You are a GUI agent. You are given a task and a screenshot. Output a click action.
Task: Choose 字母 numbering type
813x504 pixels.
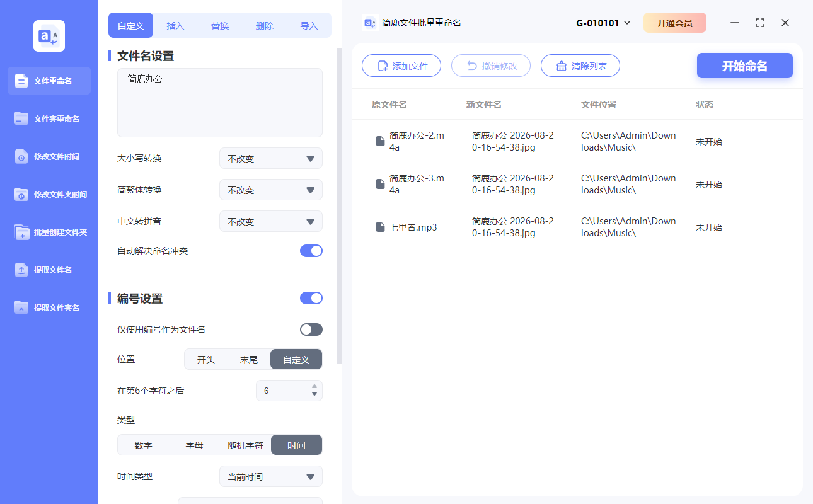click(194, 445)
